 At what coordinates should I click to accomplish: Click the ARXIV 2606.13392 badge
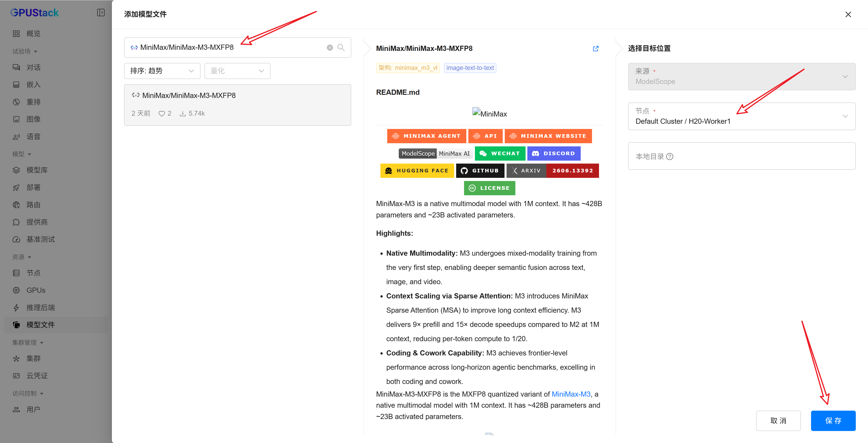553,171
